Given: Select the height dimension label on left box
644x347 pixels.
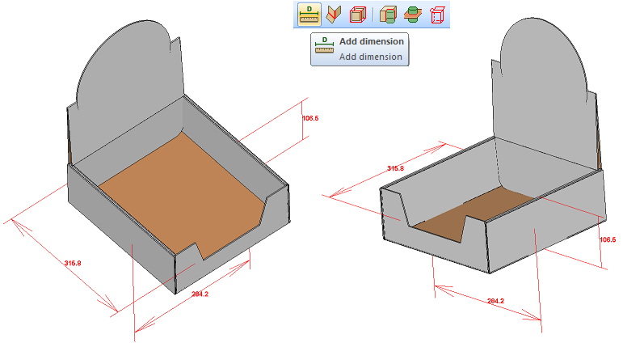Looking at the screenshot, I should (x=310, y=118).
